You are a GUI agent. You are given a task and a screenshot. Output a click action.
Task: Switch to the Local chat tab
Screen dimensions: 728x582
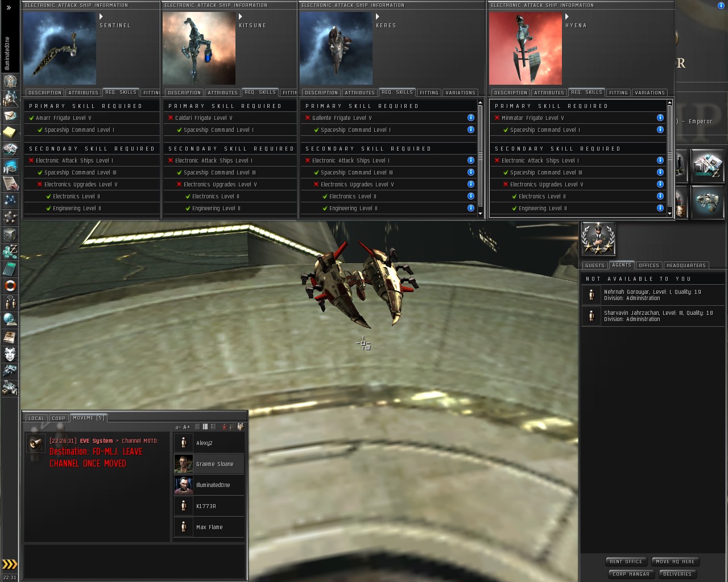coord(36,418)
